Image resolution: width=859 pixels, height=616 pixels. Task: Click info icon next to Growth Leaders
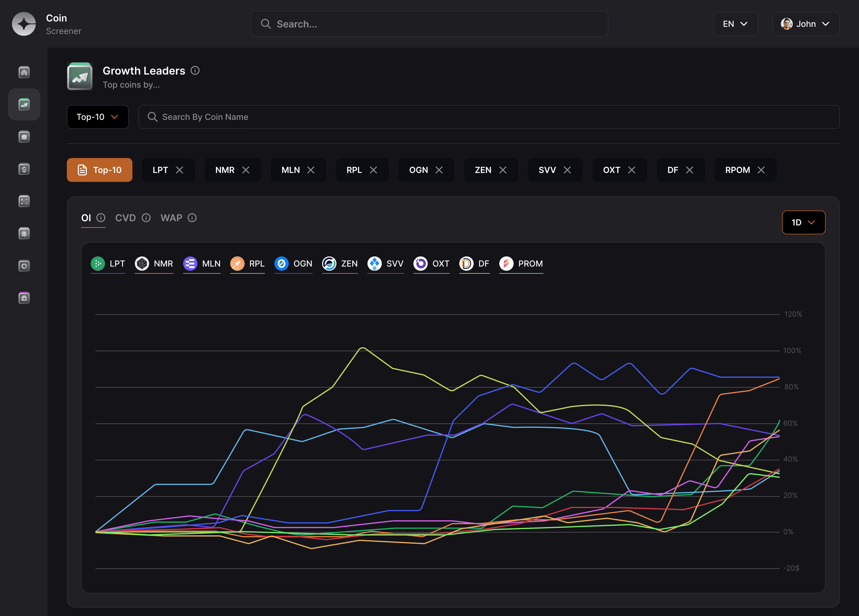195,70
